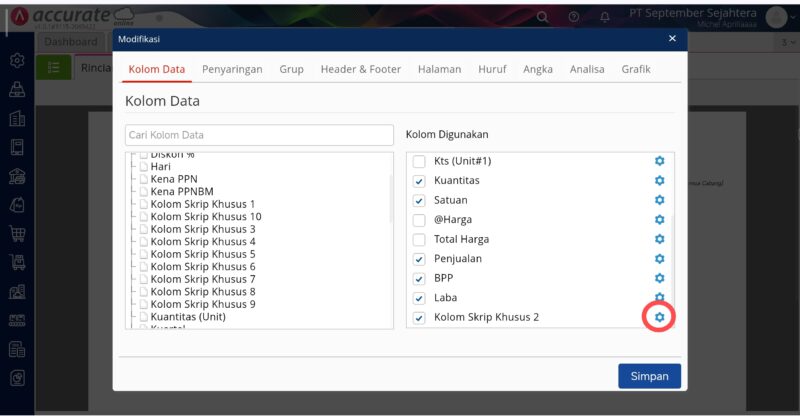Click the notification bell icon

tap(604, 17)
